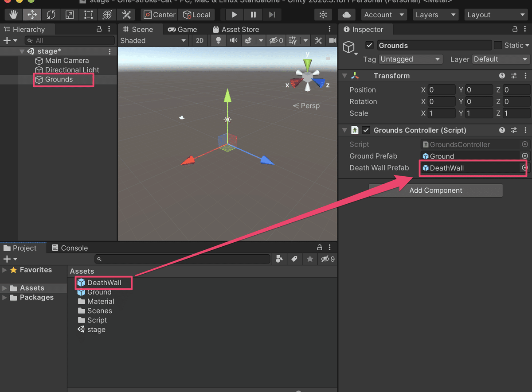Toggle pivot Center mode button

tap(160, 15)
